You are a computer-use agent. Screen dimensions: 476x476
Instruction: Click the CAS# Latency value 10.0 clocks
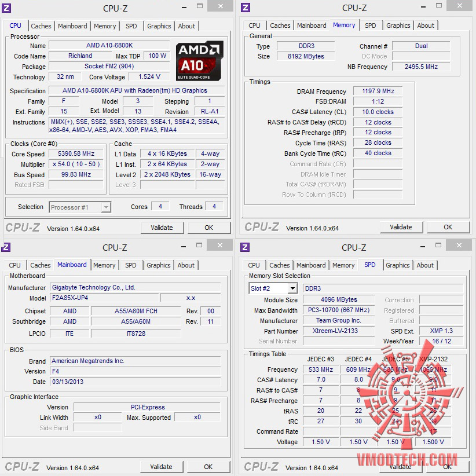point(378,112)
